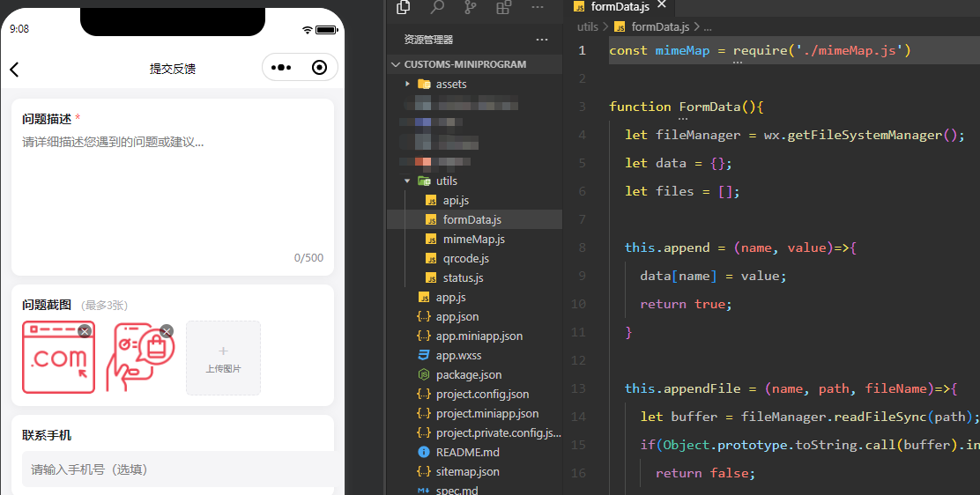Image resolution: width=980 pixels, height=495 pixels.
Task: Open the Explorer files icon in activity bar
Action: click(404, 7)
